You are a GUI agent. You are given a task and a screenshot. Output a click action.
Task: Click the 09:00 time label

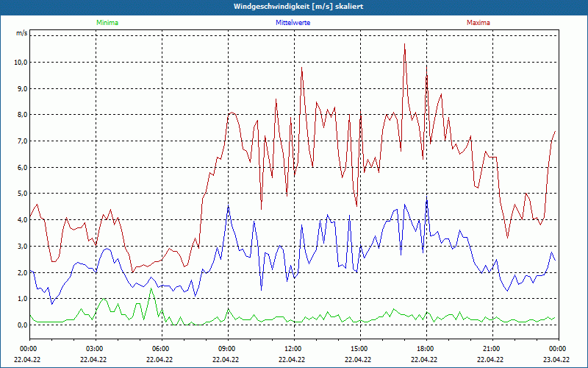[x=228, y=349]
